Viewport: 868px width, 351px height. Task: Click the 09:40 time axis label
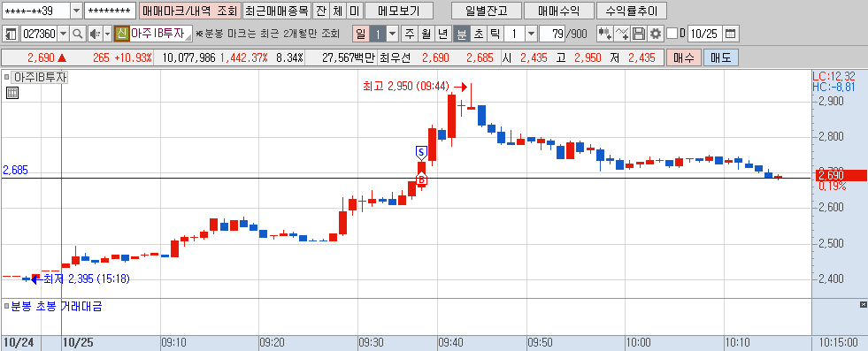450,343
